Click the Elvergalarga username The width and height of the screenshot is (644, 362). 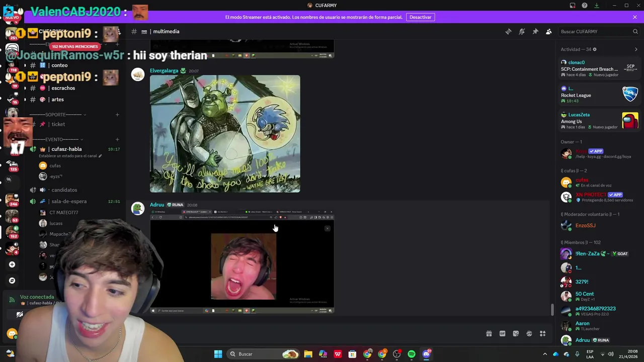(x=164, y=71)
